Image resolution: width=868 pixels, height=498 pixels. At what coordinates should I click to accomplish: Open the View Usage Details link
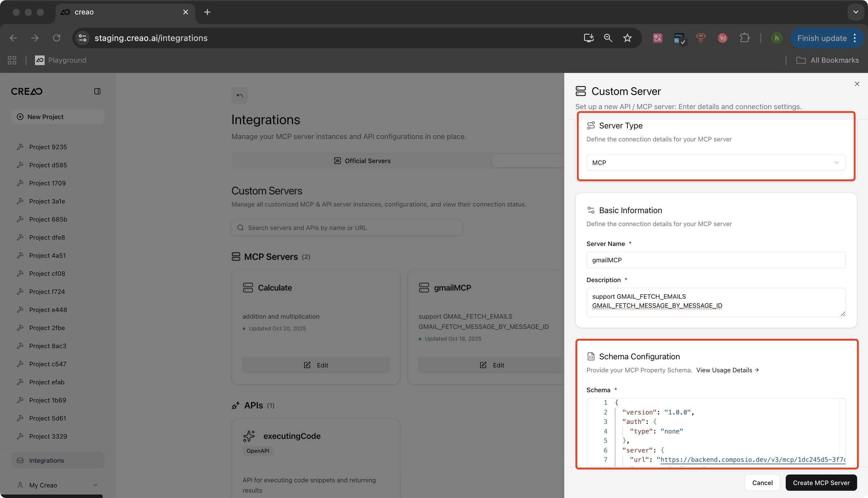point(727,370)
